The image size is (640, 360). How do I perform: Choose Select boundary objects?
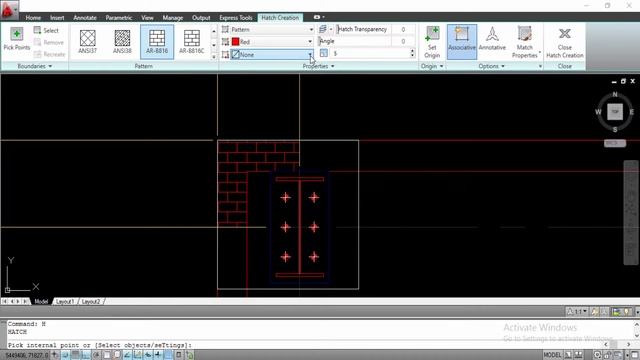46,30
